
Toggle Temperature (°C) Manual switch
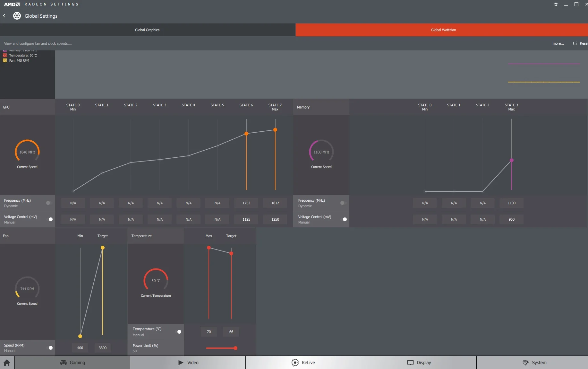(178, 332)
